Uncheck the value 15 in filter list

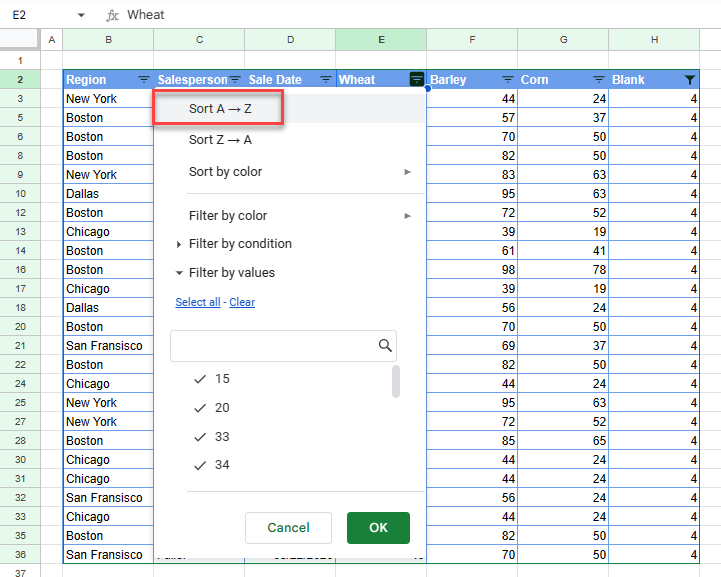[200, 379]
